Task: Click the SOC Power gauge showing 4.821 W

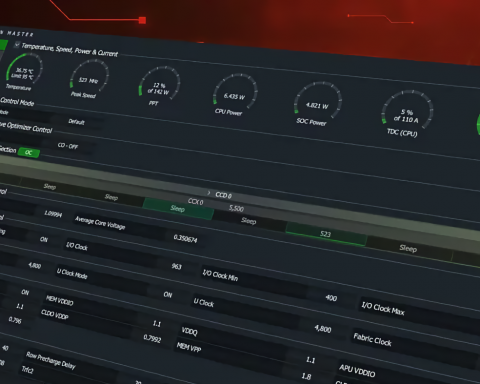Action: (317, 104)
